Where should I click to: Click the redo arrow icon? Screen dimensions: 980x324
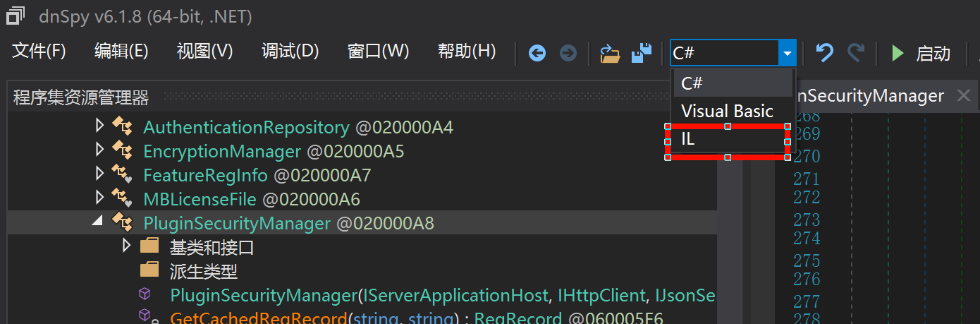point(856,53)
